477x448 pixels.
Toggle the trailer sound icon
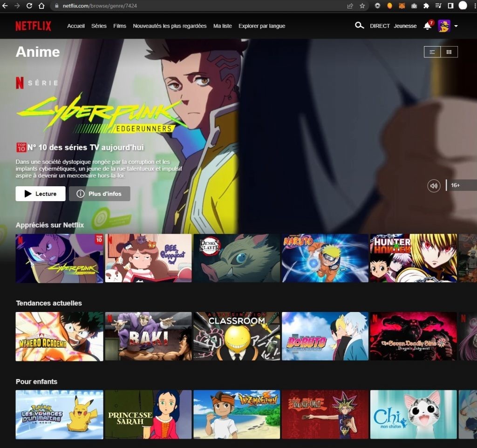pos(434,185)
